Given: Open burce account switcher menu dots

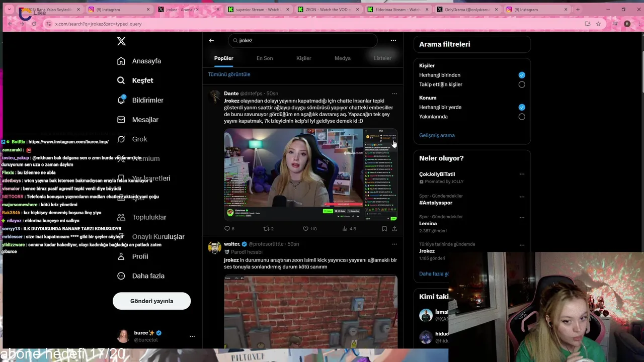Looking at the screenshot, I should pyautogui.click(x=192, y=336).
